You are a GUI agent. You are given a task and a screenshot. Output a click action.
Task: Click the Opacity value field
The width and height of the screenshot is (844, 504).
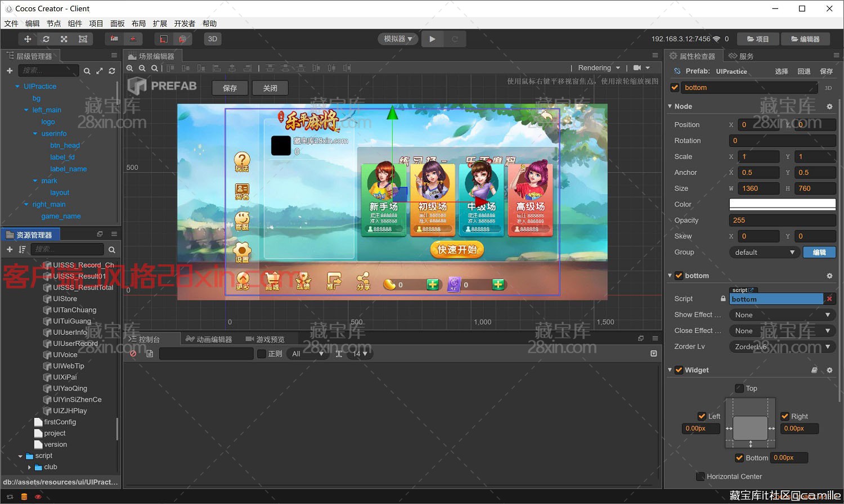[783, 220]
